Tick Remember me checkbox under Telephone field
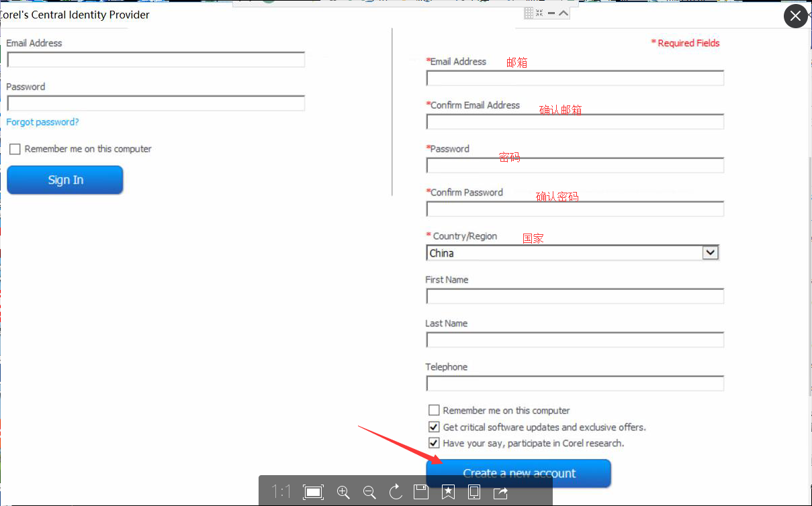812x506 pixels. [x=434, y=410]
